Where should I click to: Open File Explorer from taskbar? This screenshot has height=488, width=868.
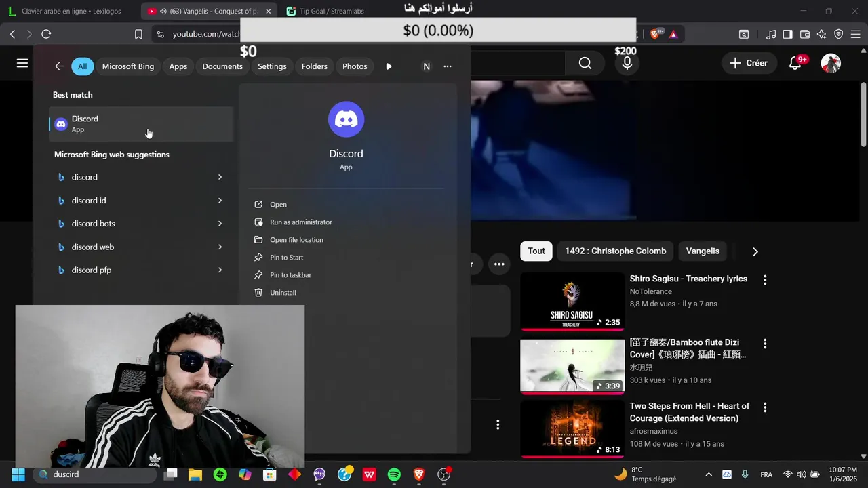(x=195, y=474)
